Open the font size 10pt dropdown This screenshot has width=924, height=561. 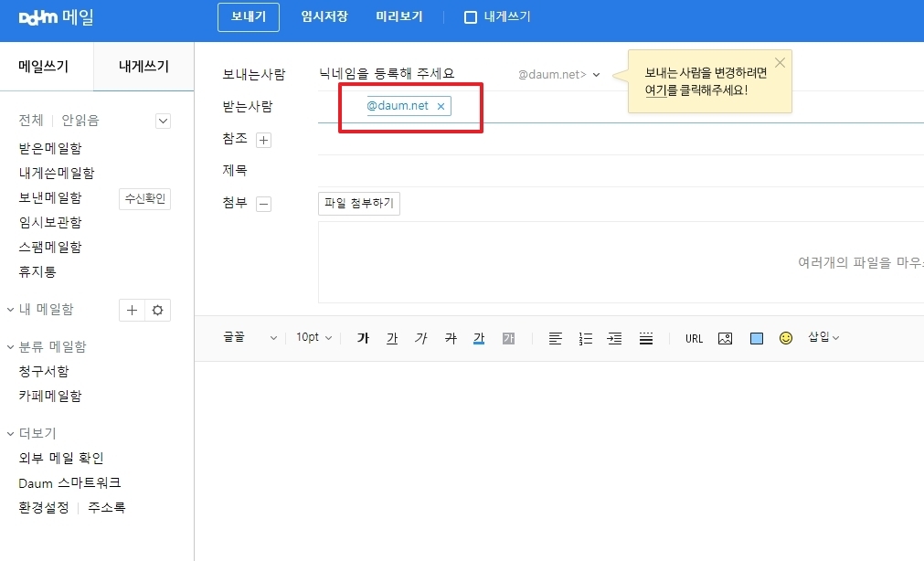point(313,337)
